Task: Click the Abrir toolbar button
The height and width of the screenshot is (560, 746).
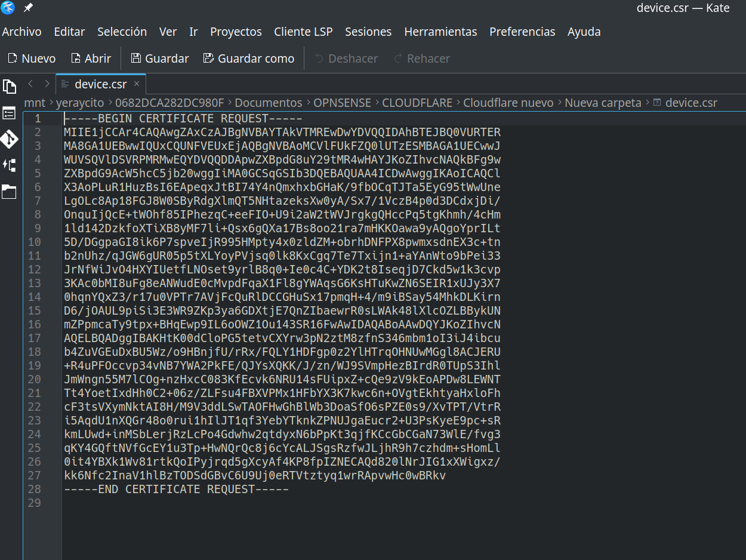Action: point(91,59)
